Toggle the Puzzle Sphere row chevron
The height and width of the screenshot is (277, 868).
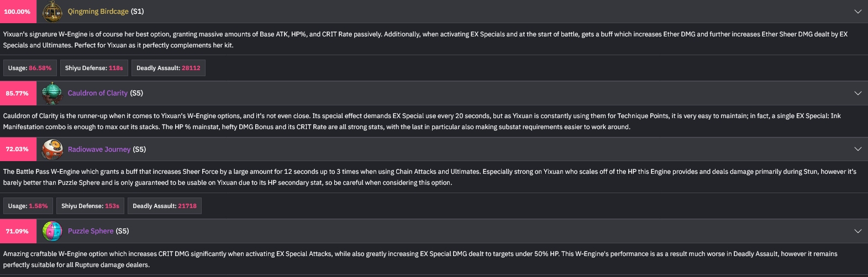pyautogui.click(x=858, y=231)
